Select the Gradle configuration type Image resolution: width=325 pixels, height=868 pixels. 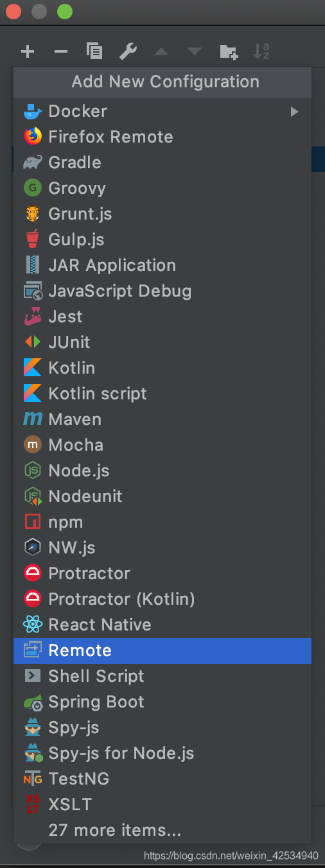[x=162, y=162]
